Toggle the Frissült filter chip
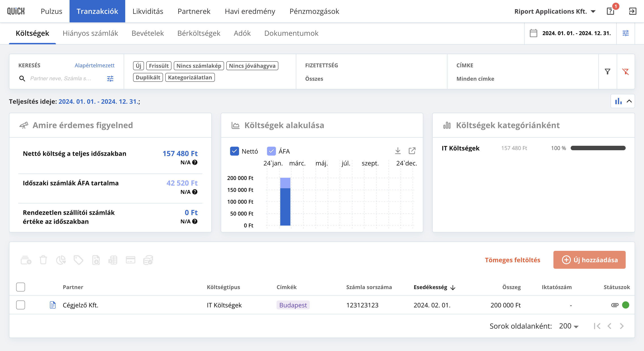This screenshot has width=644, height=351. pos(159,66)
